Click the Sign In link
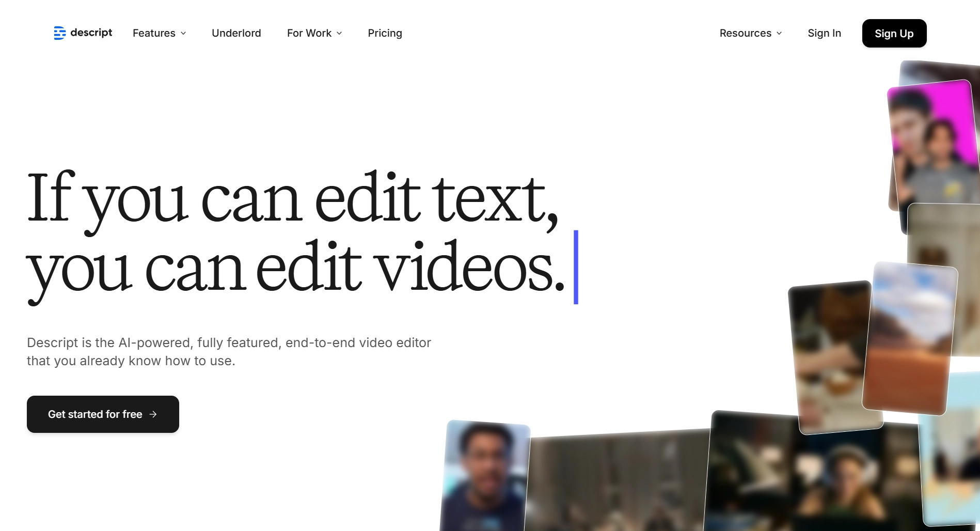The image size is (980, 531). (824, 33)
